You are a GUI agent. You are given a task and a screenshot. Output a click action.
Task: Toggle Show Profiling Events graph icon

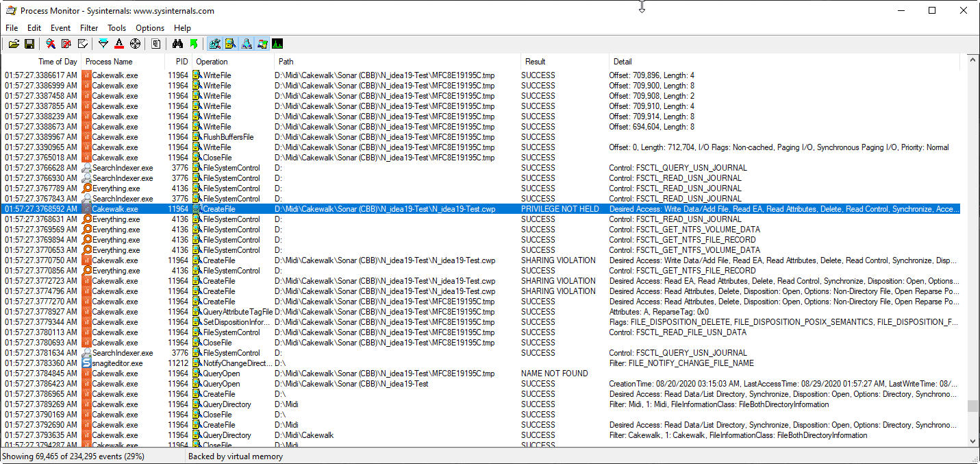pos(277,44)
